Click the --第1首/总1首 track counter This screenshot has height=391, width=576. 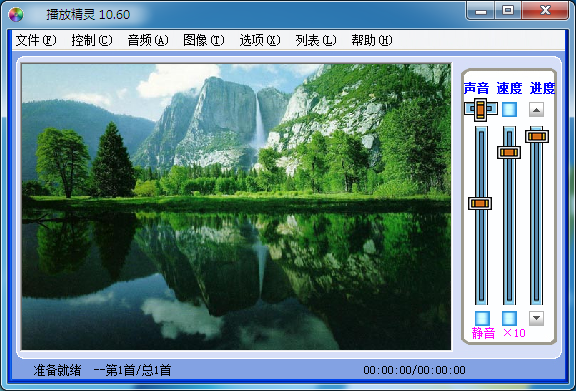click(x=133, y=370)
